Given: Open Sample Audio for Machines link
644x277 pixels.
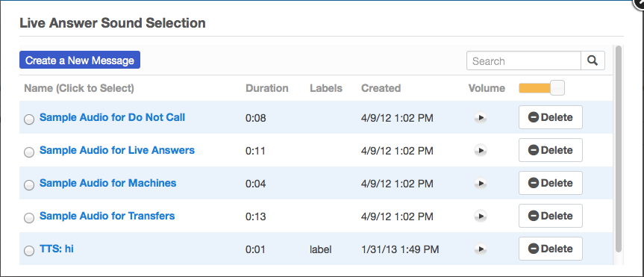Looking at the screenshot, I should tap(107, 183).
